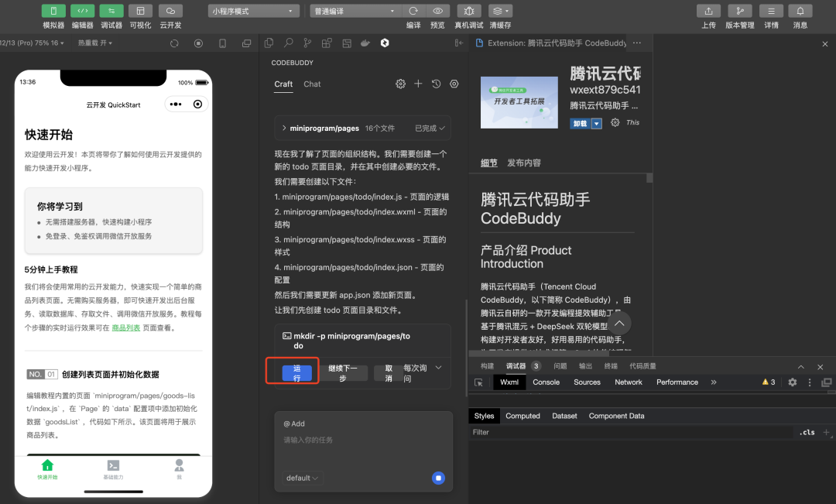Click the 继续下一步 button
836x504 pixels.
342,373
